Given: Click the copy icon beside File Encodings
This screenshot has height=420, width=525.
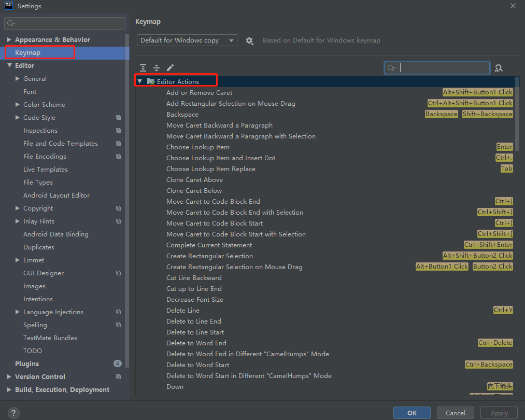Looking at the screenshot, I should [x=118, y=157].
